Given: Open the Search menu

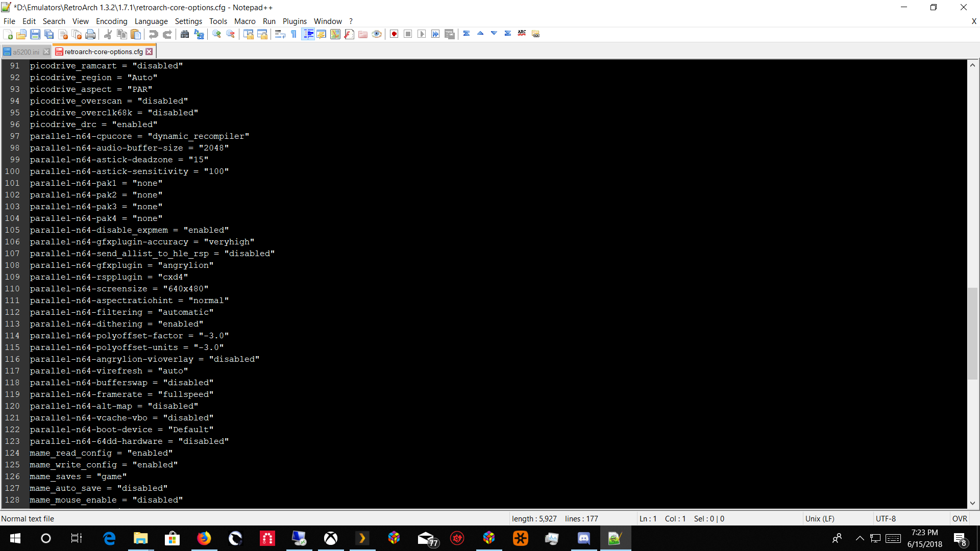Looking at the screenshot, I should [x=54, y=21].
